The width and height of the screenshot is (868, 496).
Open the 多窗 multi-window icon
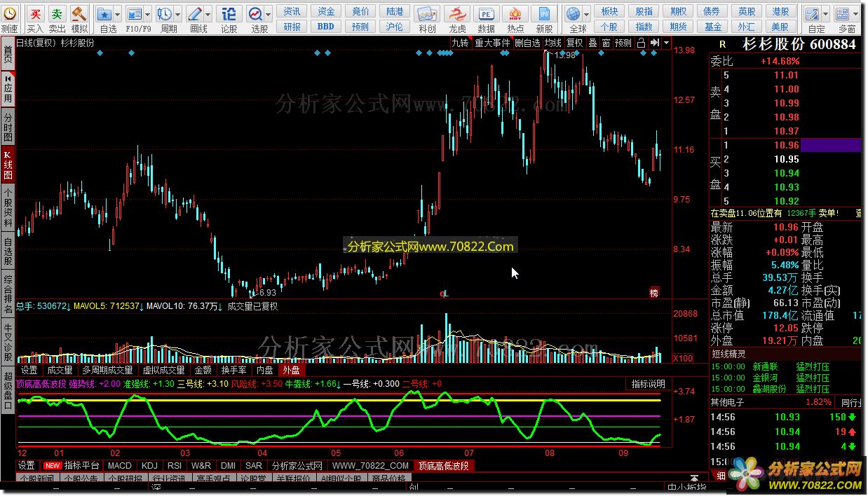point(842,13)
